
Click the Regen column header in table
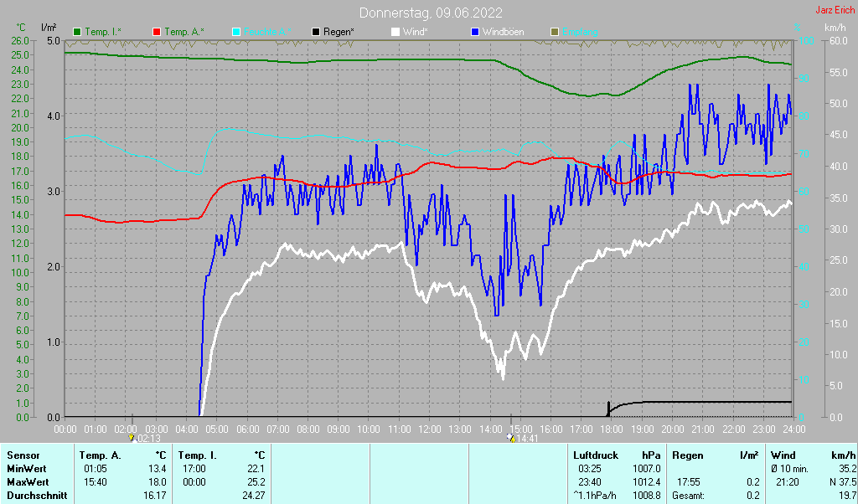coord(687,455)
